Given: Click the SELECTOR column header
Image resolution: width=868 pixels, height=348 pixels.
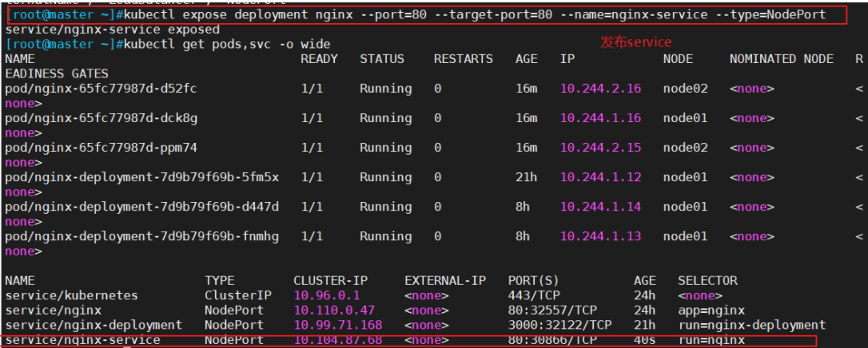Looking at the screenshot, I should coord(707,281).
